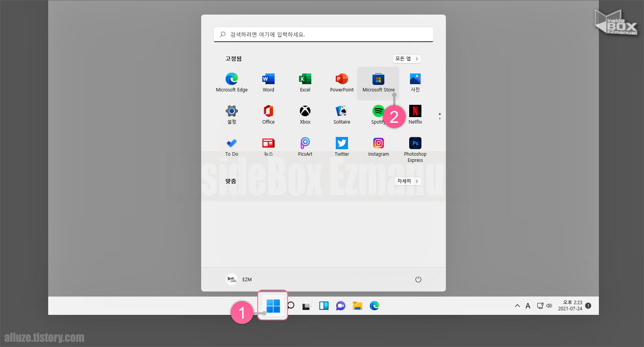Open the EZM user account menu
This screenshot has width=644, height=347.
pyautogui.click(x=239, y=279)
